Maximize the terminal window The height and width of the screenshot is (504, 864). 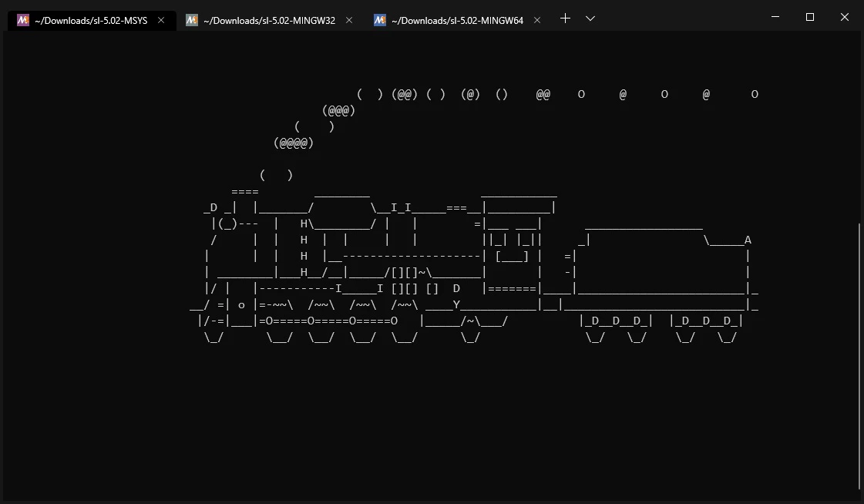pos(810,17)
